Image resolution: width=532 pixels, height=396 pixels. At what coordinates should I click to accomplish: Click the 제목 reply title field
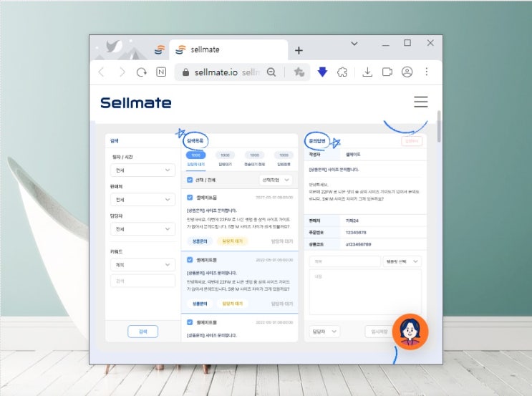click(x=344, y=261)
